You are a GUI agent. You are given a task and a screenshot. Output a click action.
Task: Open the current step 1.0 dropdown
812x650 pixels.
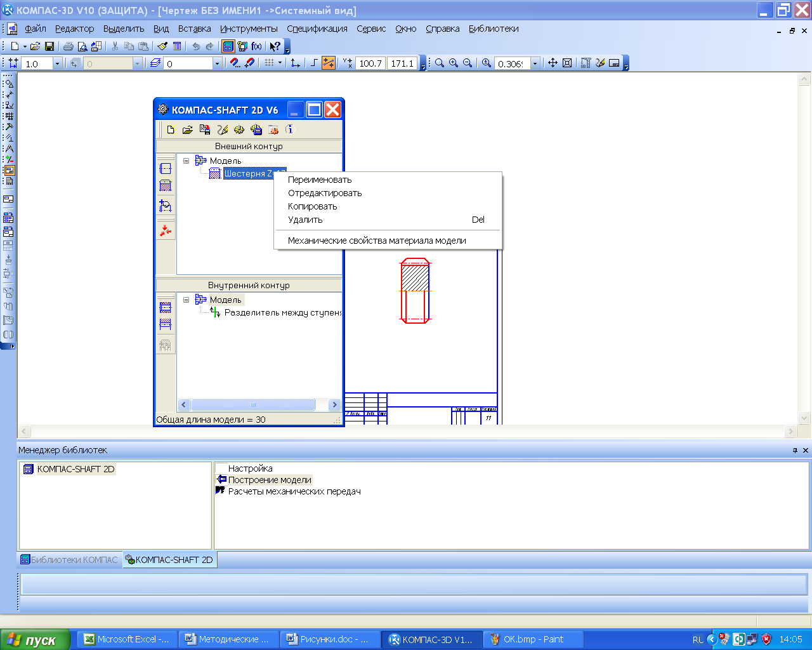tap(57, 63)
